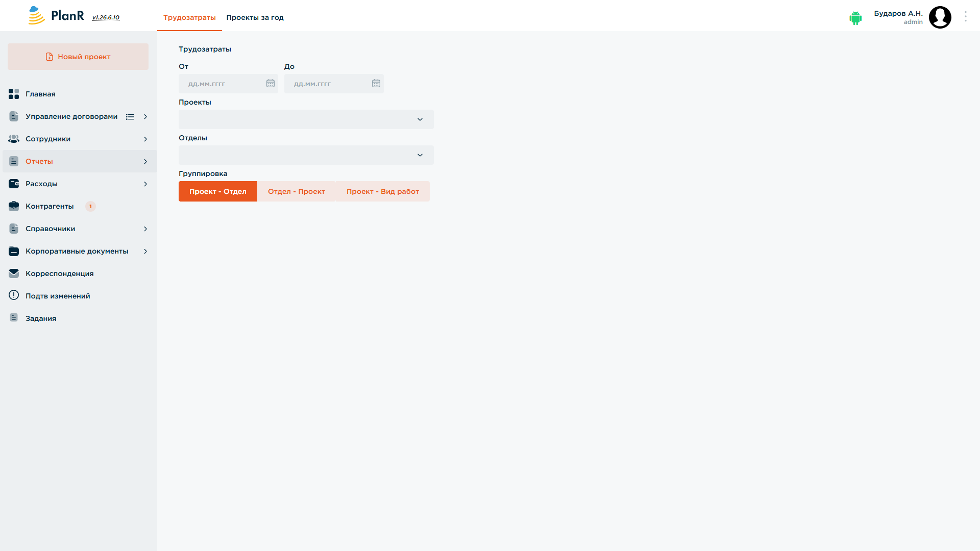Switch to the Проекты за год tab
Screen dimensions: 980x551
(255, 17)
